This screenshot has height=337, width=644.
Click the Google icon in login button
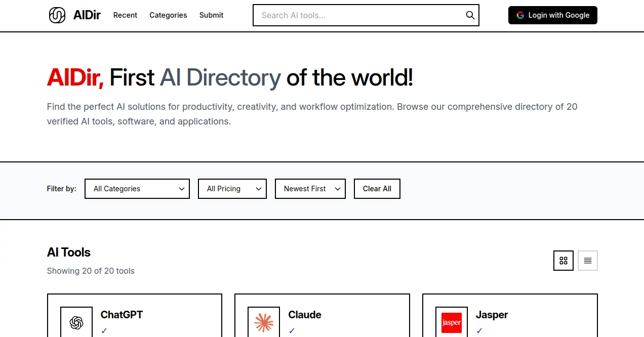point(520,15)
